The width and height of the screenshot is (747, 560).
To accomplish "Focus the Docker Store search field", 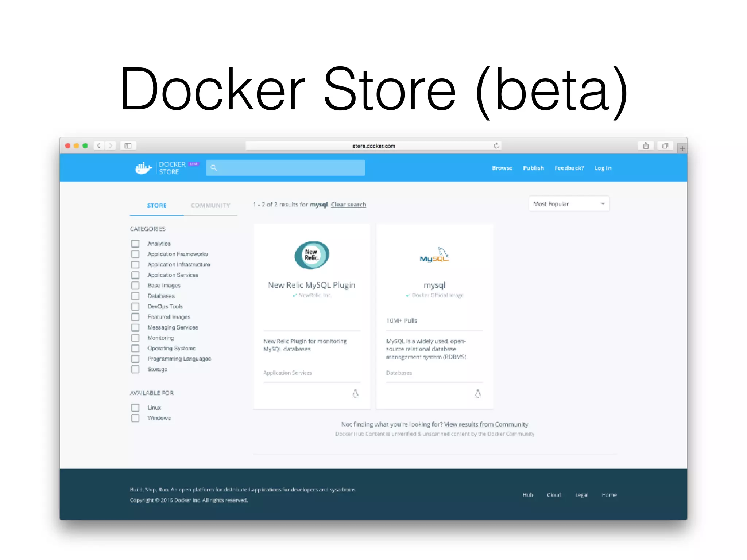I will click(x=286, y=168).
